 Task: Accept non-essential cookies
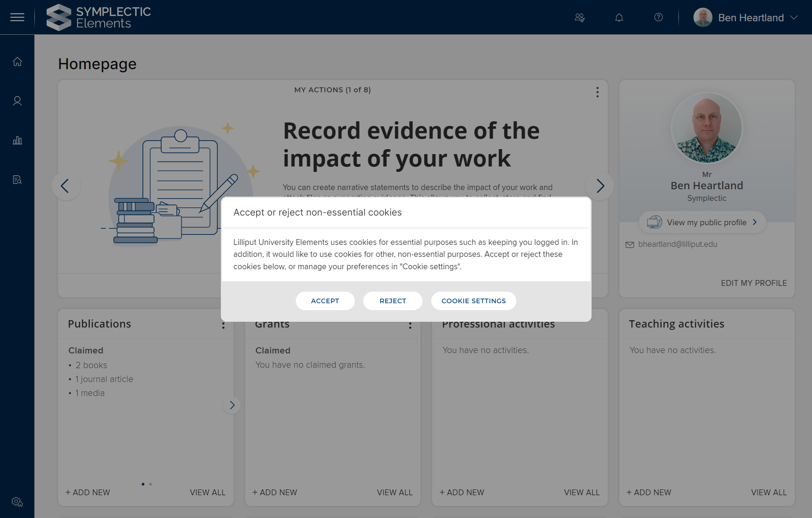click(325, 301)
